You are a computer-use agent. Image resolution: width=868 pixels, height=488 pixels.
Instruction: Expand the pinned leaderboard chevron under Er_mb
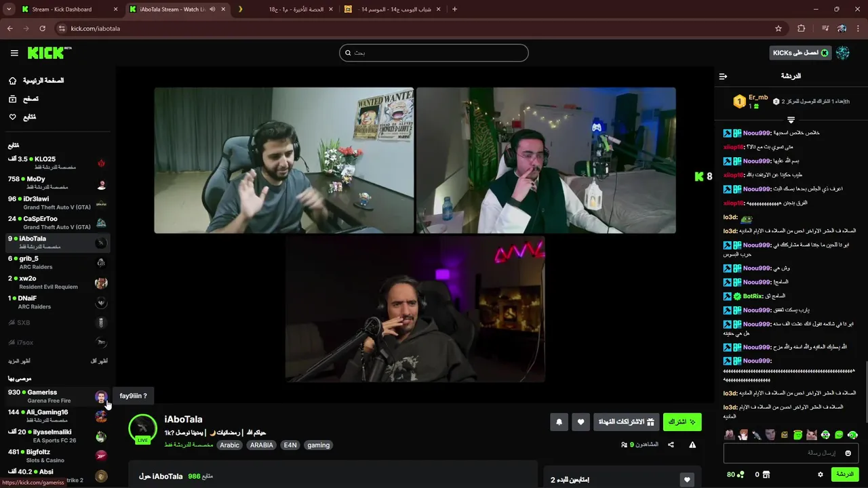coord(791,119)
